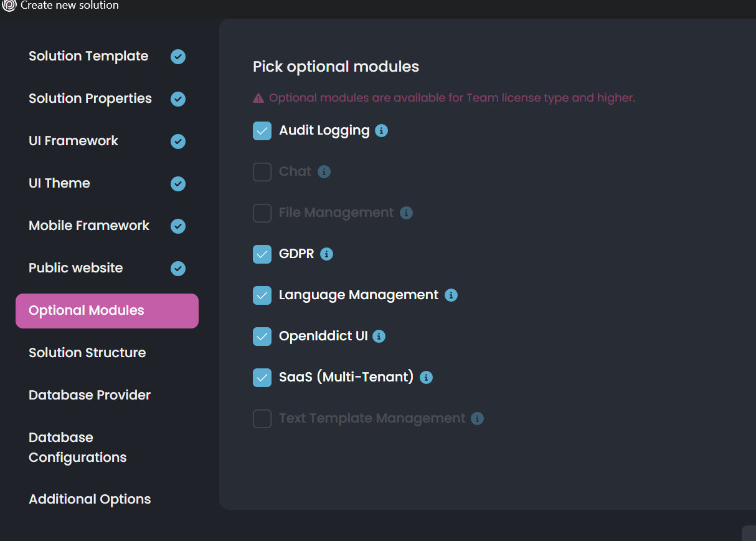This screenshot has width=756, height=541.
Task: Disable the GDPR module checkbox
Action: 262,254
